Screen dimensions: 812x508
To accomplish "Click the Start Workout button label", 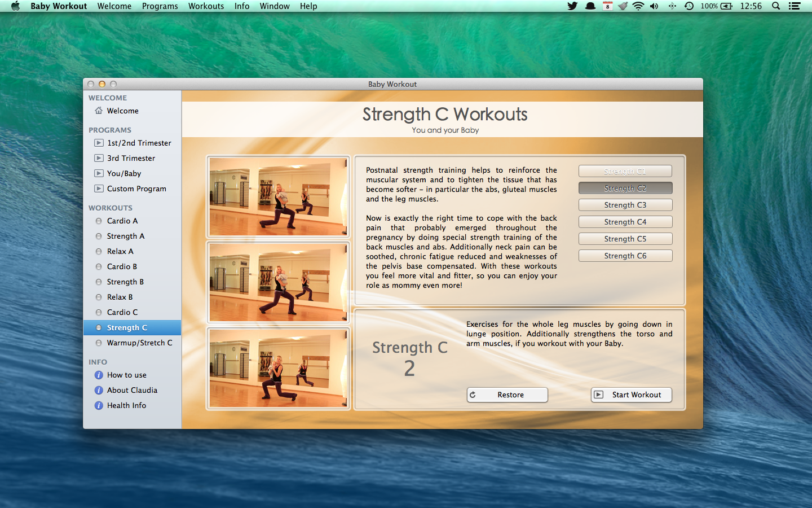I will pos(637,395).
